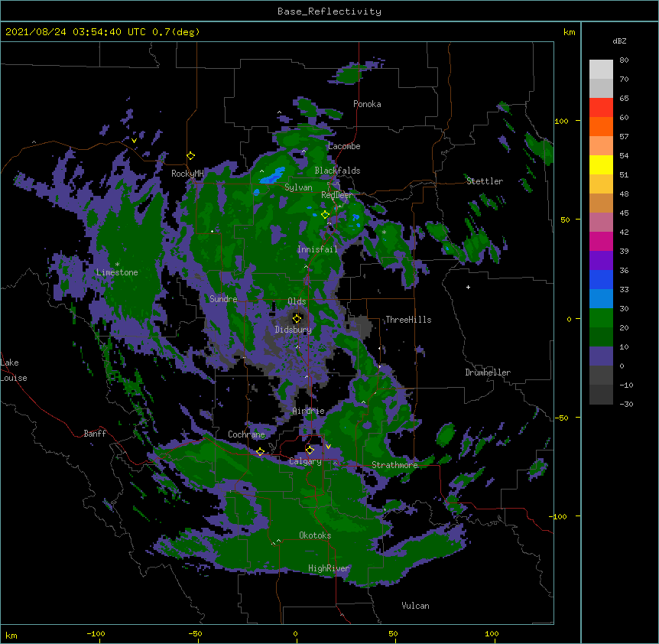Screen dimensions: 659x644
Task: Click the Lacombe city label
Action: coord(344,146)
